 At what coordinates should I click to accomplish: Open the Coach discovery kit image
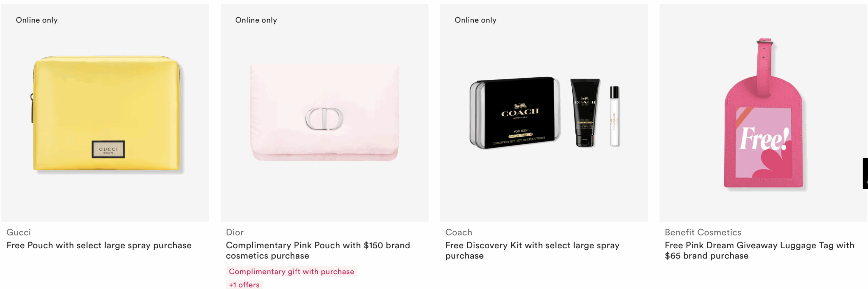[x=544, y=113]
